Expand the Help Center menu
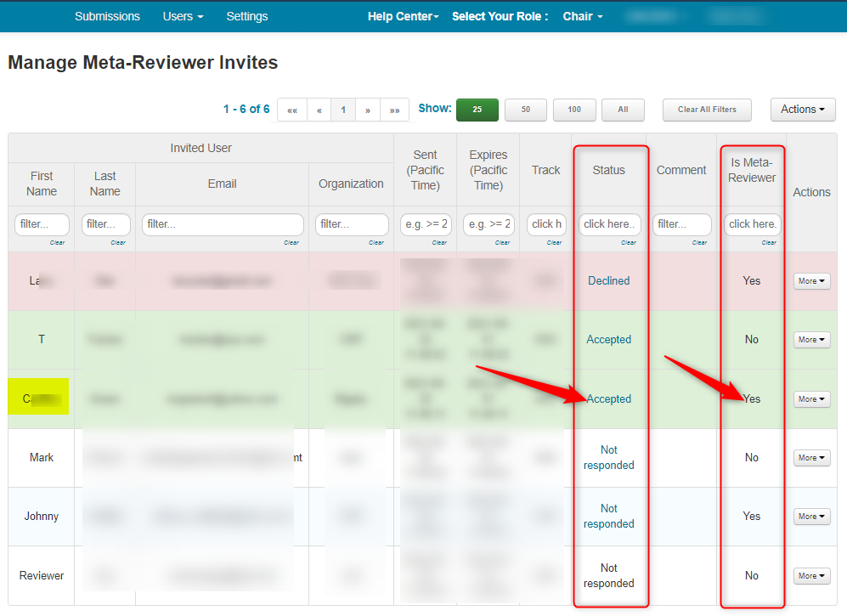Viewport: 847px width, 616px height. coord(403,16)
